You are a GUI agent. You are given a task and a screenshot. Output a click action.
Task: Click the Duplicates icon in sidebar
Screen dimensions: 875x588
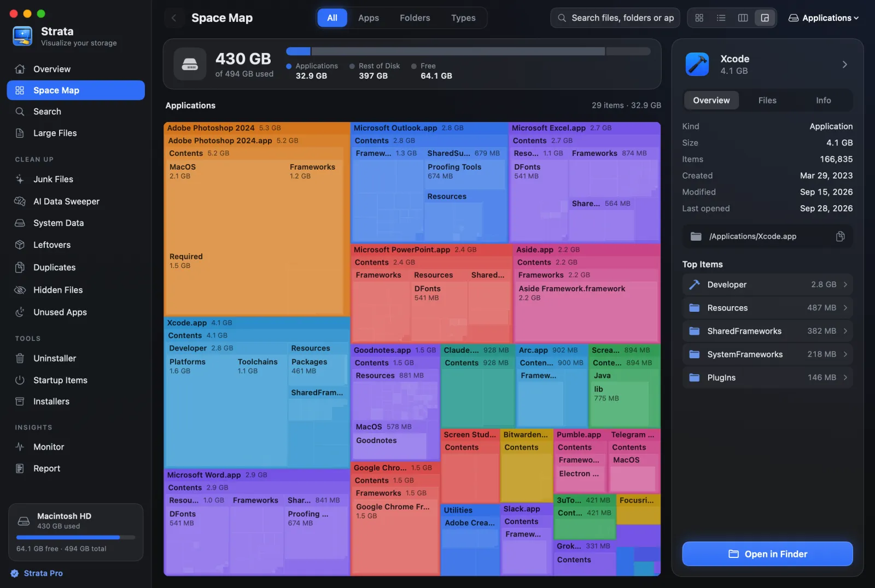point(20,267)
